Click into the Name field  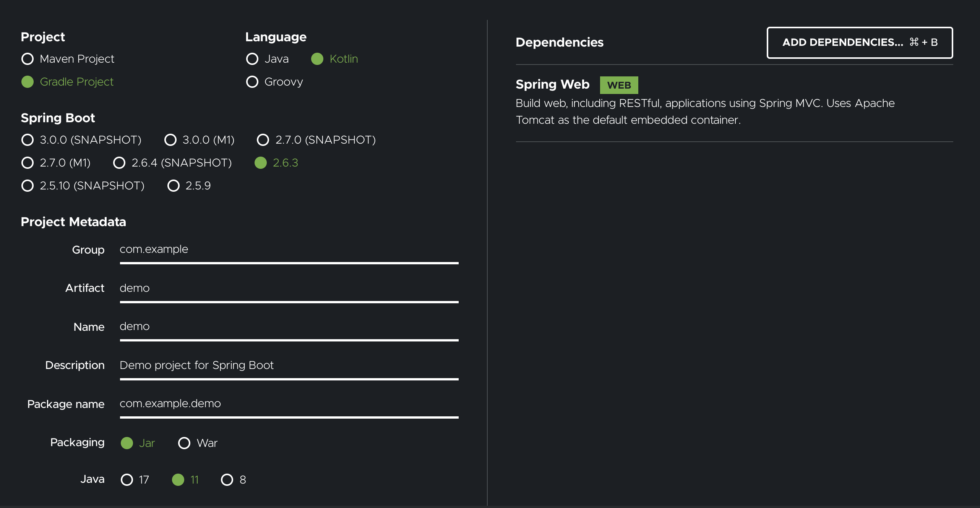(x=289, y=327)
